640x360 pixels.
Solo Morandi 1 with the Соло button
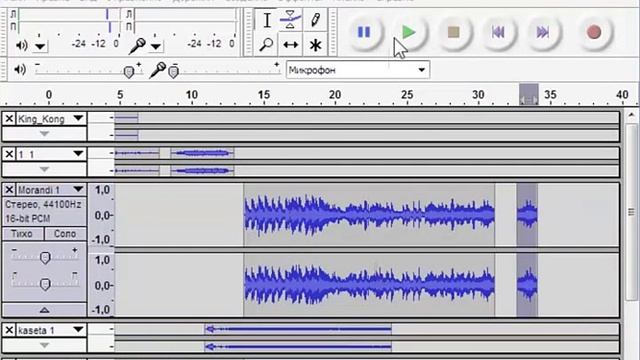tap(65, 234)
